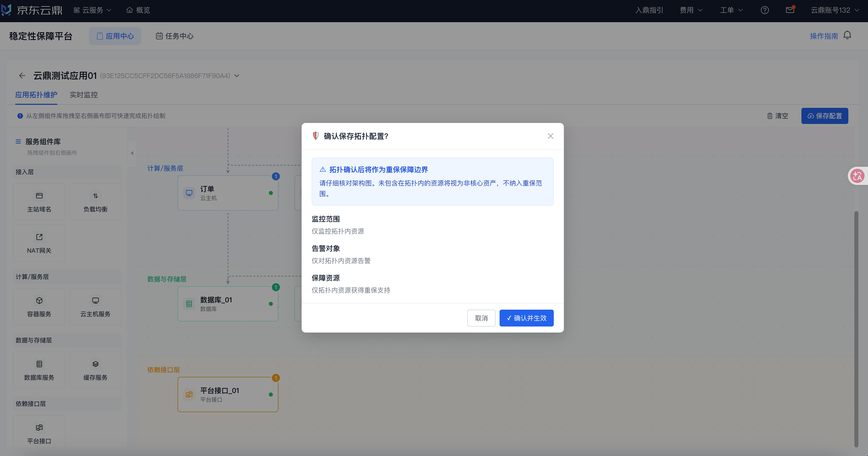This screenshot has width=868, height=456.
Task: Select the 负载均衡 component
Action: [95, 202]
